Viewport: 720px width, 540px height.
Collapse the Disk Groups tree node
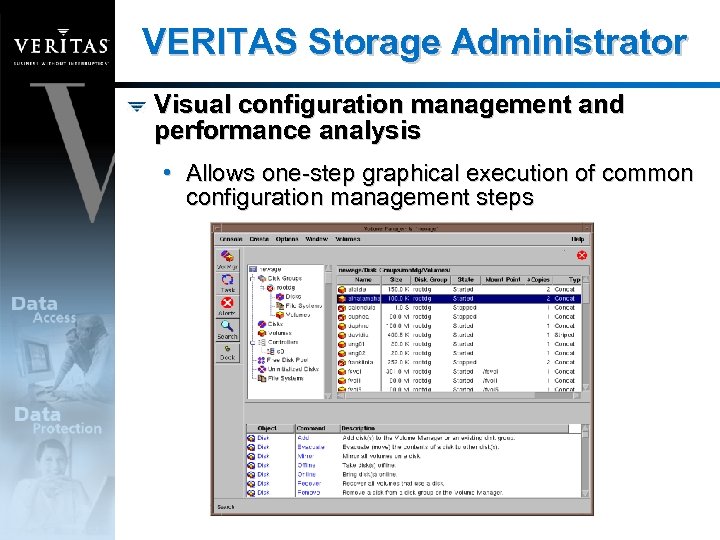252,278
